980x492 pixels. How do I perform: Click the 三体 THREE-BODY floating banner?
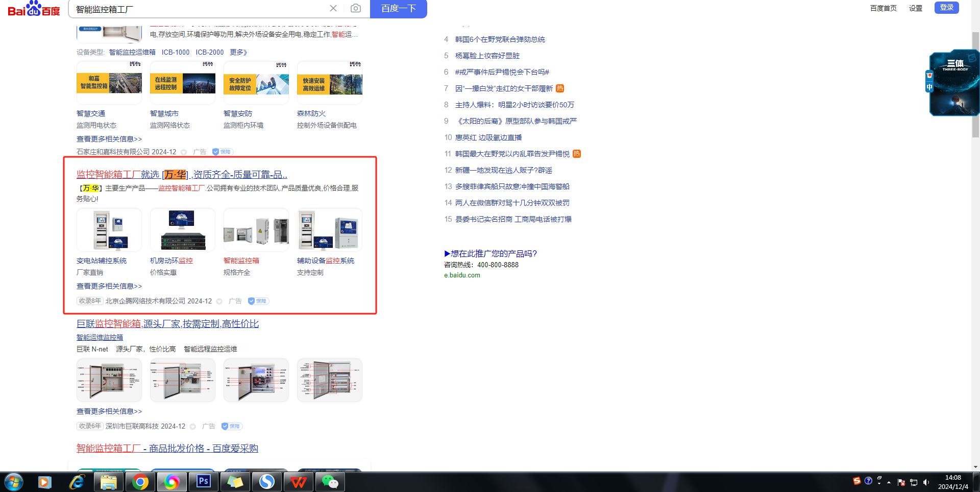pyautogui.click(x=954, y=83)
